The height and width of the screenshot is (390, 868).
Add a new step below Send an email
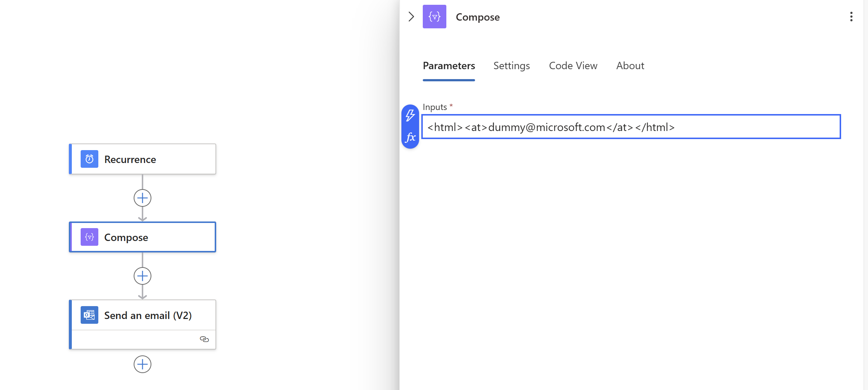point(142,365)
